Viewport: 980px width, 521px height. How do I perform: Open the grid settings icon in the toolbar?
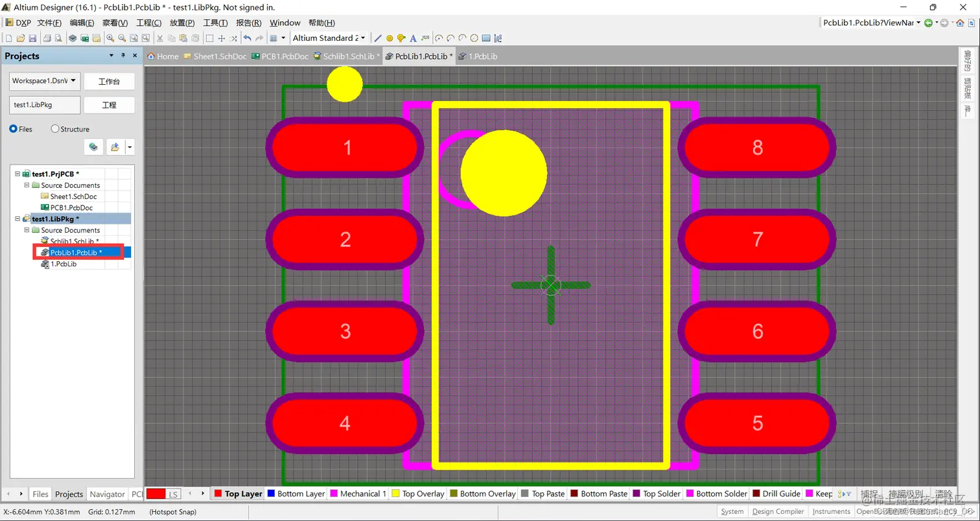coord(274,38)
